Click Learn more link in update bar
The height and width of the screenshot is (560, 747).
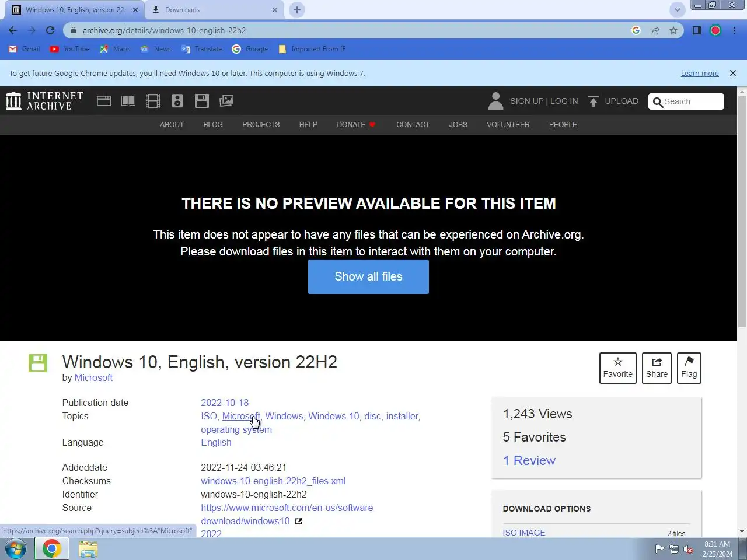tap(700, 73)
